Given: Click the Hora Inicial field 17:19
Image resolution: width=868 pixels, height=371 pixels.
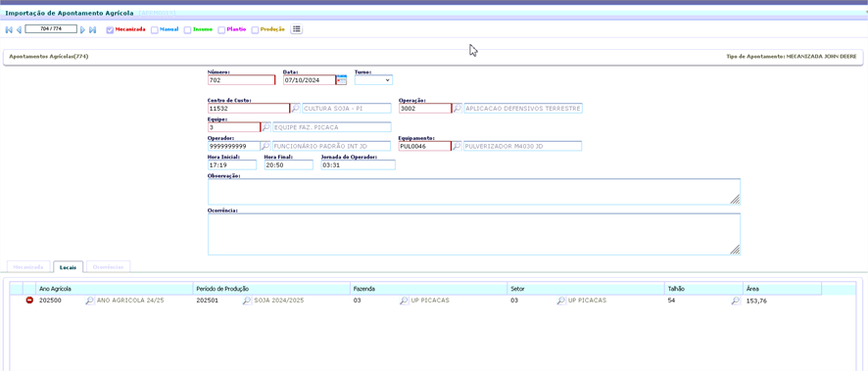Looking at the screenshot, I should click(232, 164).
